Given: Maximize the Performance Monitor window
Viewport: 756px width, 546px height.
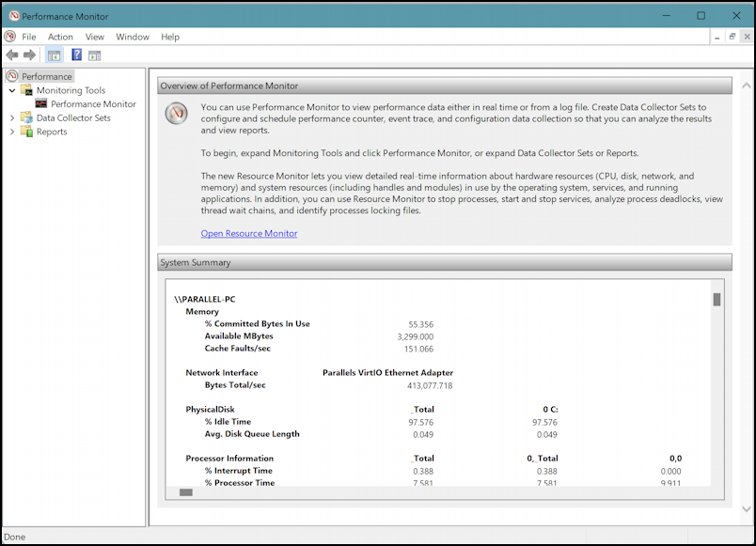Looking at the screenshot, I should click(701, 15).
